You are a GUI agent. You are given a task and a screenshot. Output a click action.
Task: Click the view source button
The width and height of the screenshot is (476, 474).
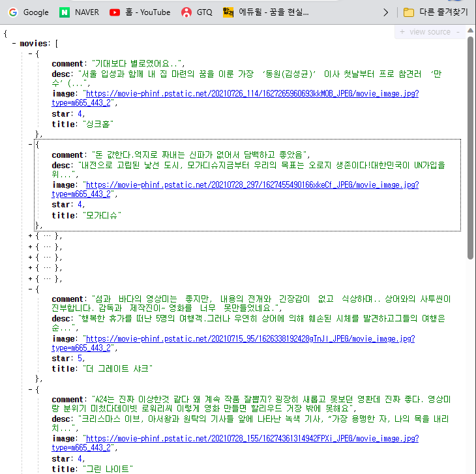pyautogui.click(x=430, y=32)
